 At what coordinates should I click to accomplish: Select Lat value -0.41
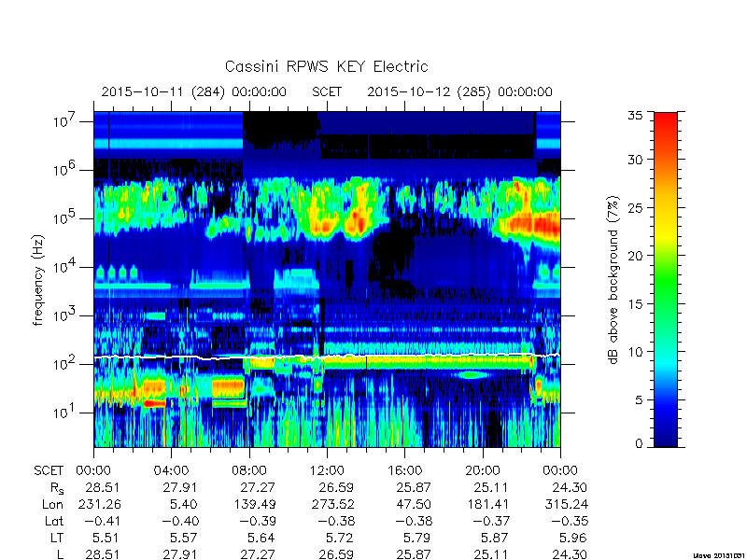(103, 522)
